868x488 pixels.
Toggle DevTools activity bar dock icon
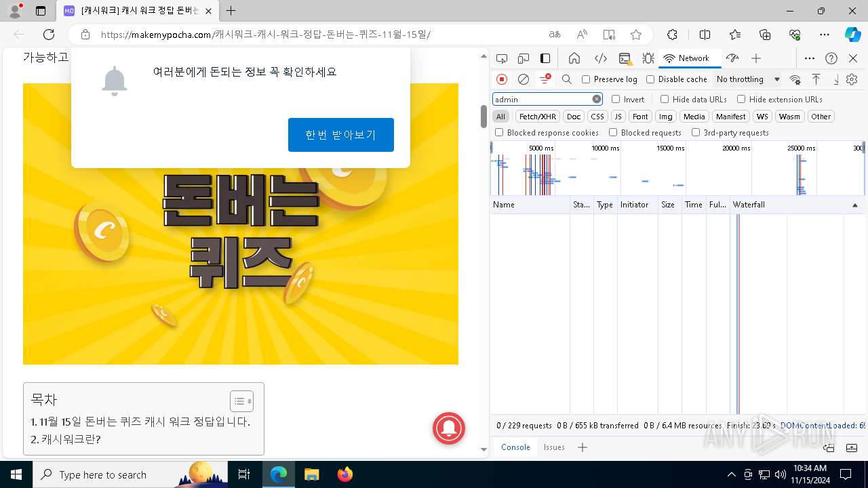point(545,58)
